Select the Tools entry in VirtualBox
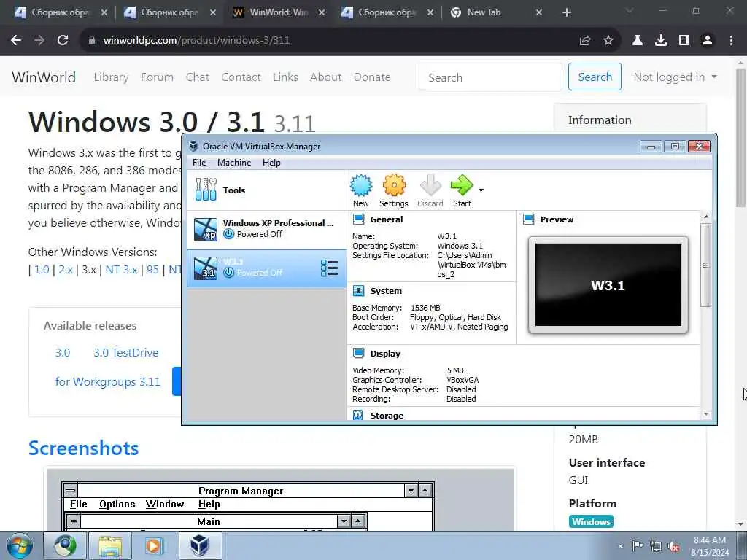Screen dimensions: 747x560 pos(266,190)
